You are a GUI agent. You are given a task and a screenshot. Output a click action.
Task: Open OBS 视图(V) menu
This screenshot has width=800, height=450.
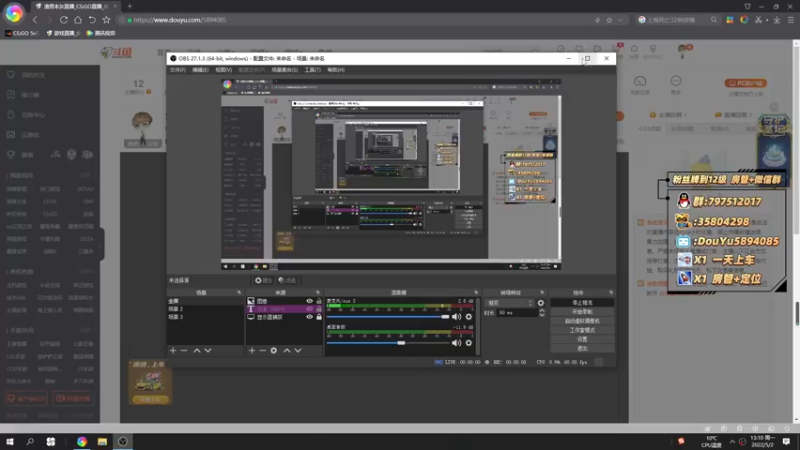[x=223, y=70]
